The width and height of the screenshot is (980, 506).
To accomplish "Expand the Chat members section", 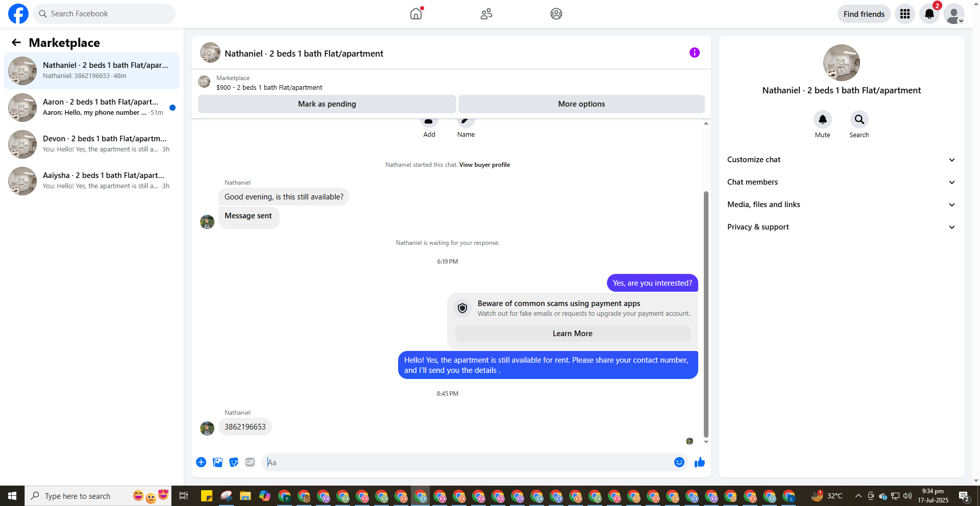I will [842, 182].
